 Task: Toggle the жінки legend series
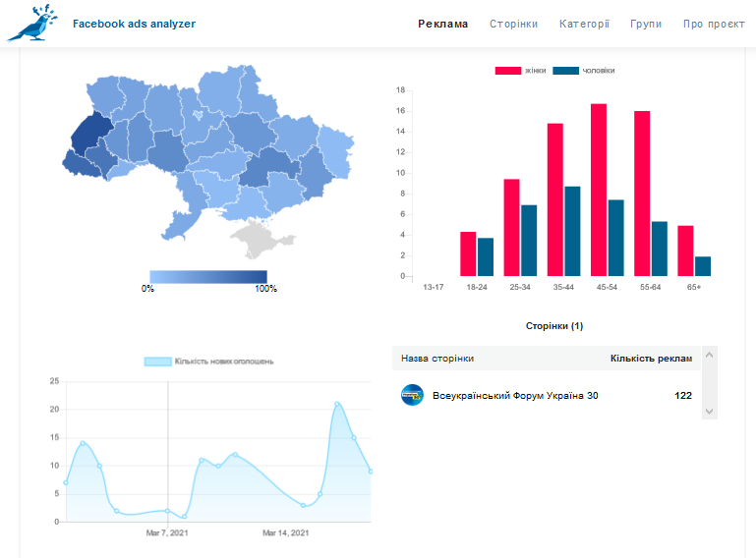pos(521,71)
